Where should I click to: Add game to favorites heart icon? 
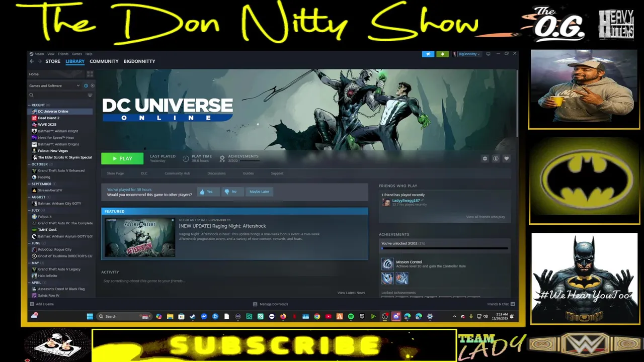pyautogui.click(x=507, y=159)
